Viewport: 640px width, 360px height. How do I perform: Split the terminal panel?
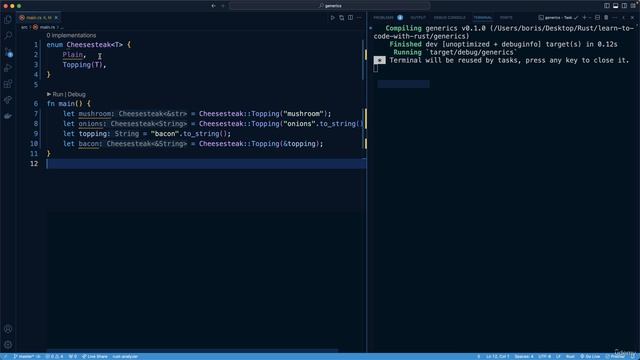(x=597, y=18)
